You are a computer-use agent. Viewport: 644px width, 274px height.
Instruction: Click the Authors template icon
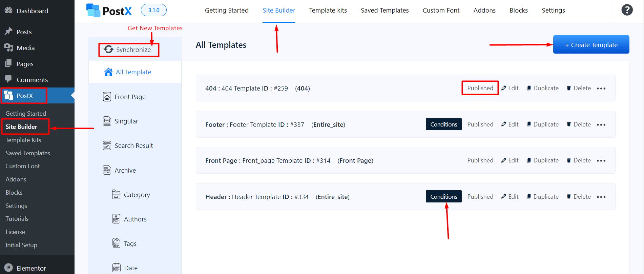116,219
